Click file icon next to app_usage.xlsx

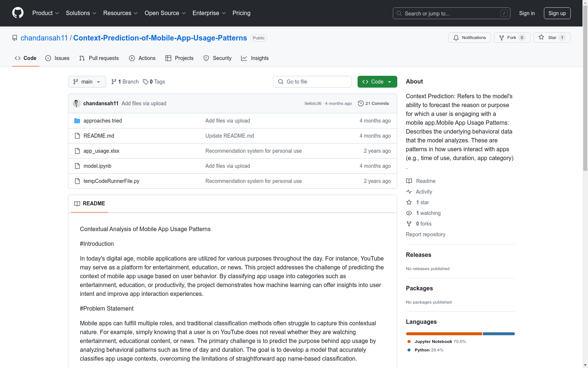77,151
